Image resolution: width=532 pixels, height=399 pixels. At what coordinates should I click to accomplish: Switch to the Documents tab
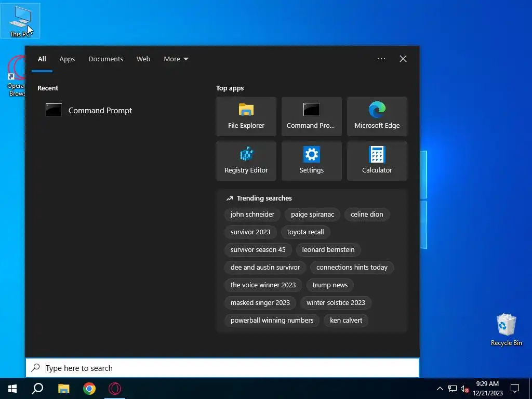click(105, 59)
